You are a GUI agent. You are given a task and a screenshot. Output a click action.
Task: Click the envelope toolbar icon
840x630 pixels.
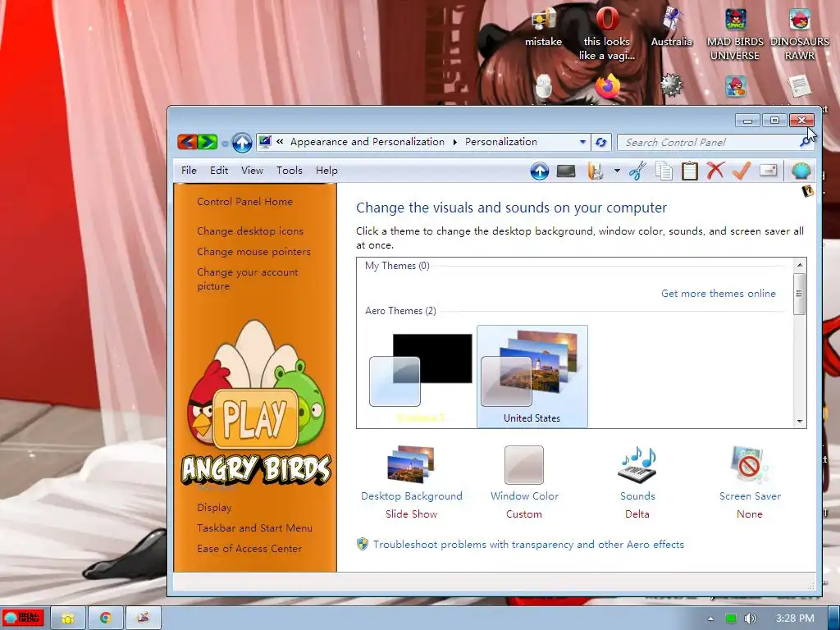point(768,171)
